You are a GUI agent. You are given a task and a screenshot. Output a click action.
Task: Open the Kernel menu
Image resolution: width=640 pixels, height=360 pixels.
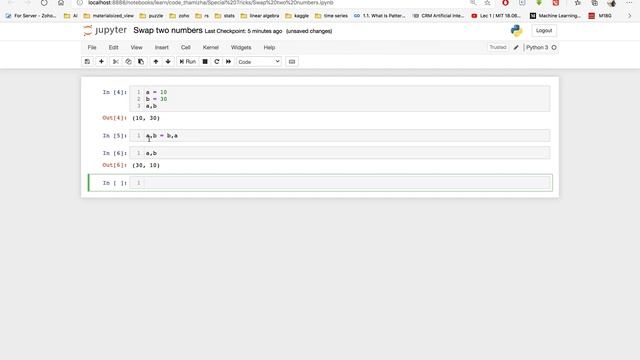[211, 47]
